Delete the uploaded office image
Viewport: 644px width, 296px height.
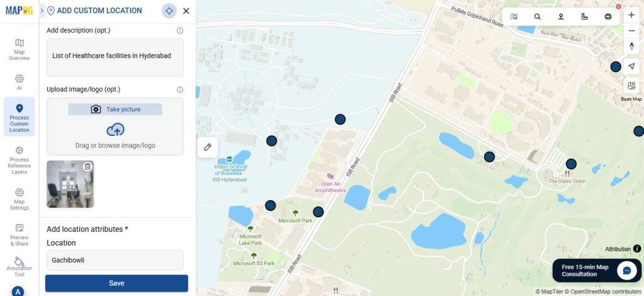87,166
